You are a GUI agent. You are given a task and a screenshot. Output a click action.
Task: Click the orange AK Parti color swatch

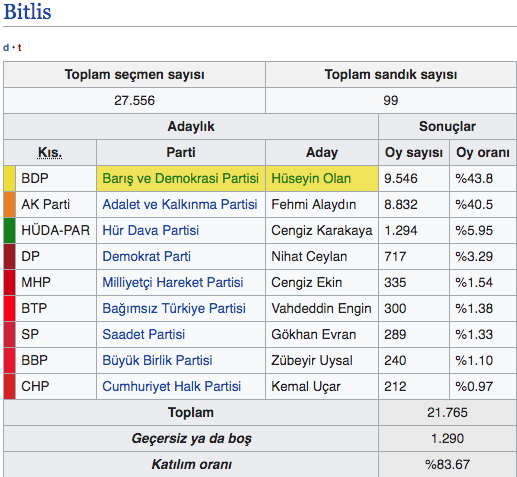point(9,204)
